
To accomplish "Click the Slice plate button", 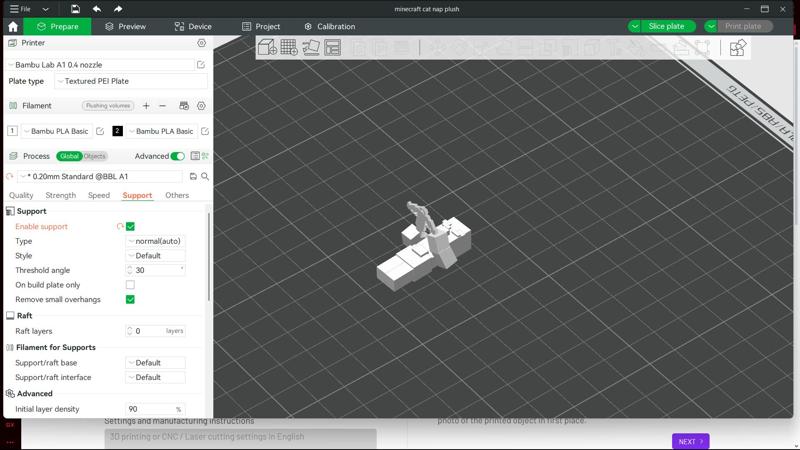I will point(667,27).
